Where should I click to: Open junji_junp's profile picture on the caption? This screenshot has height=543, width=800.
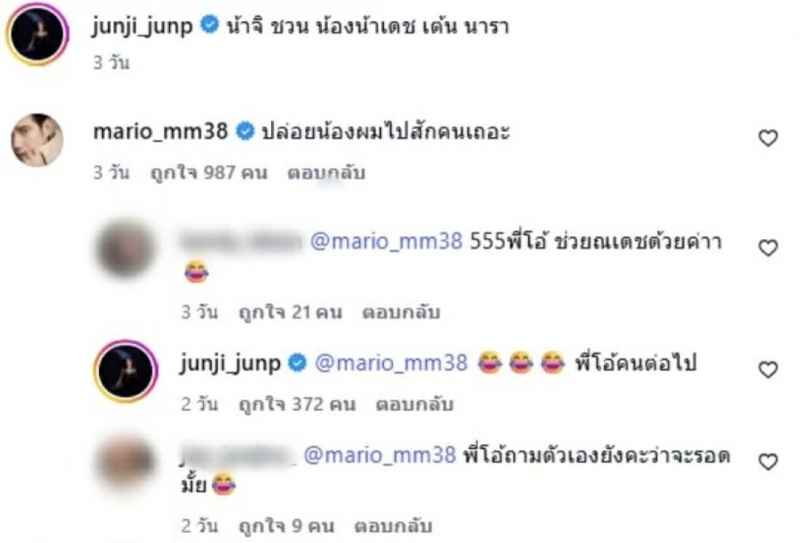click(37, 34)
